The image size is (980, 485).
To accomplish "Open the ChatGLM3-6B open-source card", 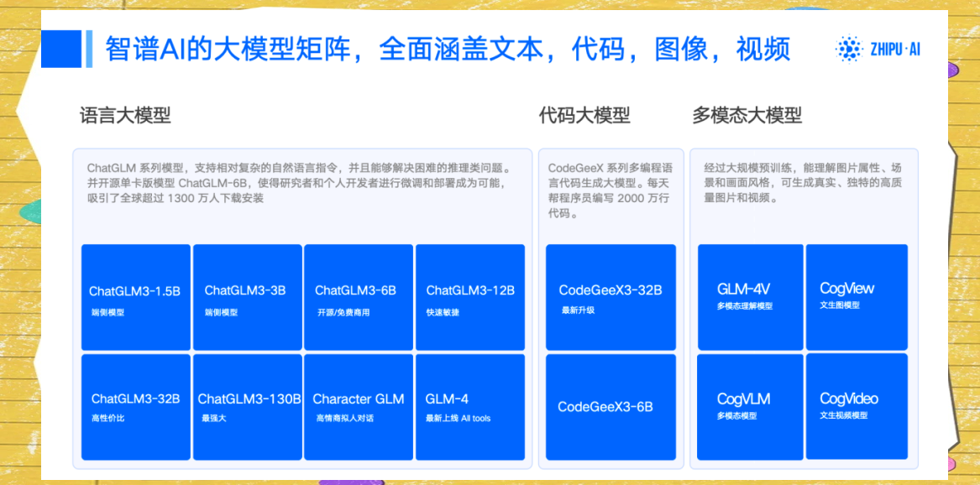I will (x=359, y=297).
